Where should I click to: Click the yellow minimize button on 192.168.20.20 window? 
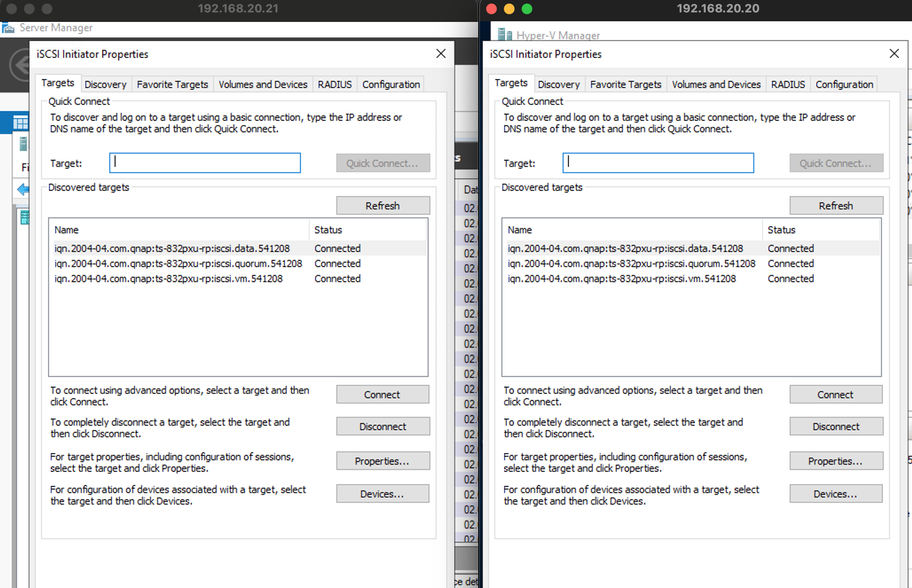pos(509,9)
